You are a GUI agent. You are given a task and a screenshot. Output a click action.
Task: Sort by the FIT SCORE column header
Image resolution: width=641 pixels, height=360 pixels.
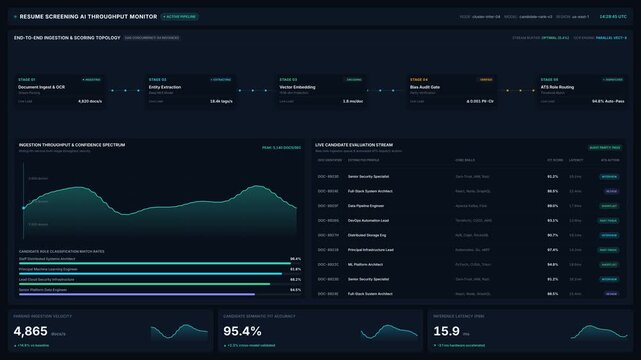tap(555, 160)
